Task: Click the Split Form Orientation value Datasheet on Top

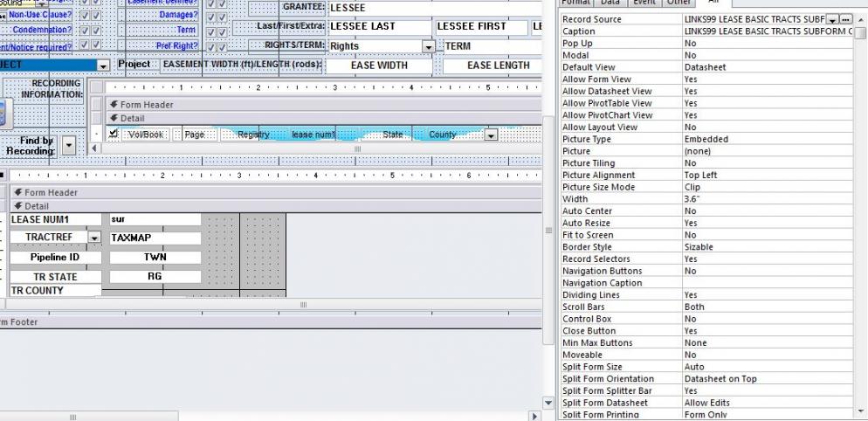Action: point(768,379)
